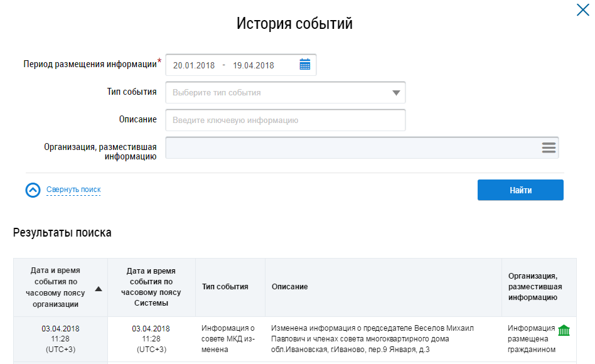Click the Организация, разместившая информацию column header
Image resolution: width=595 pixels, height=364 pixels.
point(533,287)
